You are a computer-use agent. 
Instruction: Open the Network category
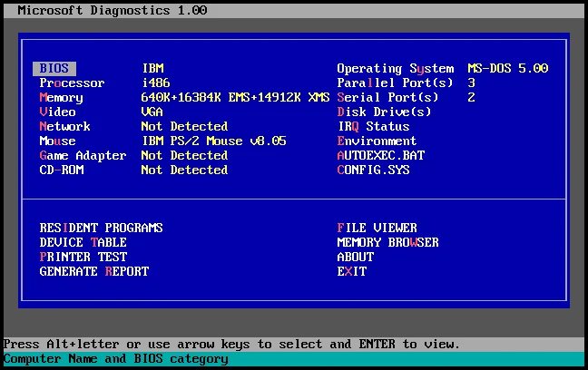click(64, 126)
